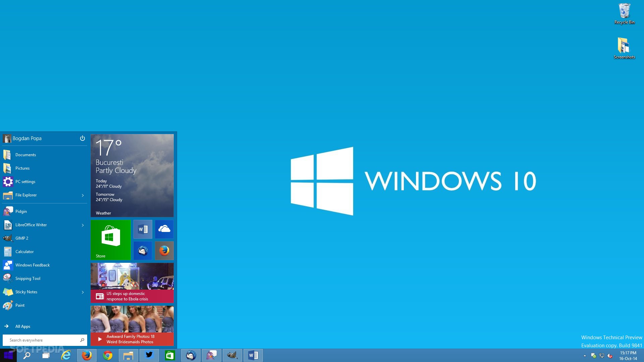Expand the File Explorer jump list arrow

[83, 195]
